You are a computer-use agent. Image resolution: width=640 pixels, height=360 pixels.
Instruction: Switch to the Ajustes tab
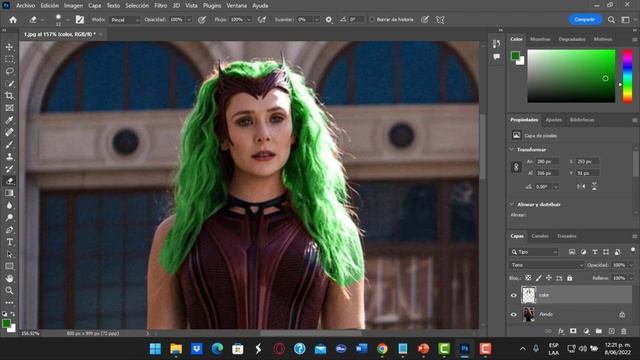coord(553,120)
